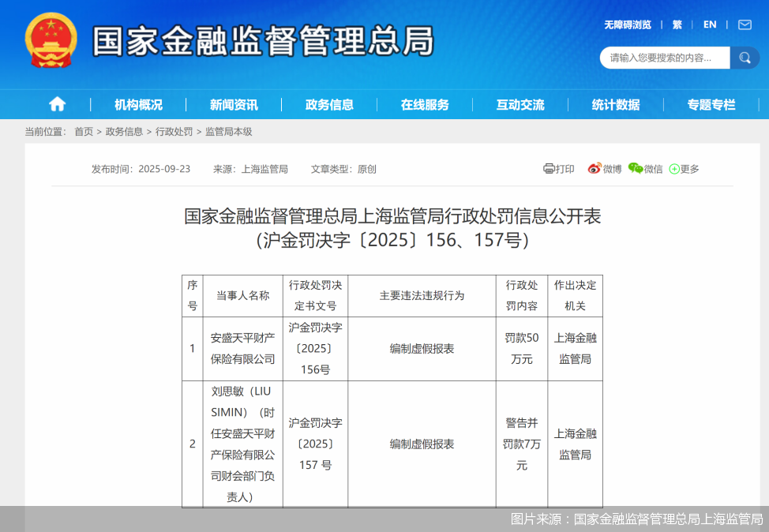
Task: Open the 新闻资讯 menu
Action: pyautogui.click(x=234, y=104)
